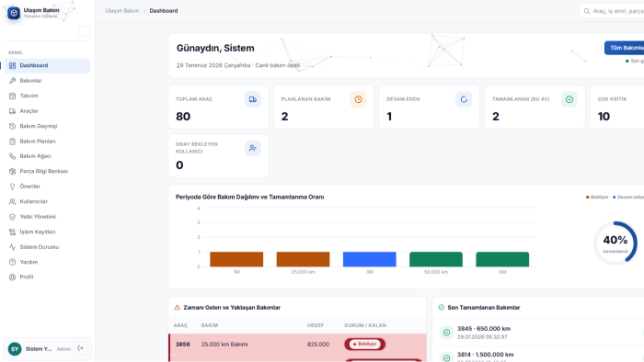Click the Parça Bilgi Bankası box icon
This screenshot has height=362, width=644.
tap(12, 172)
